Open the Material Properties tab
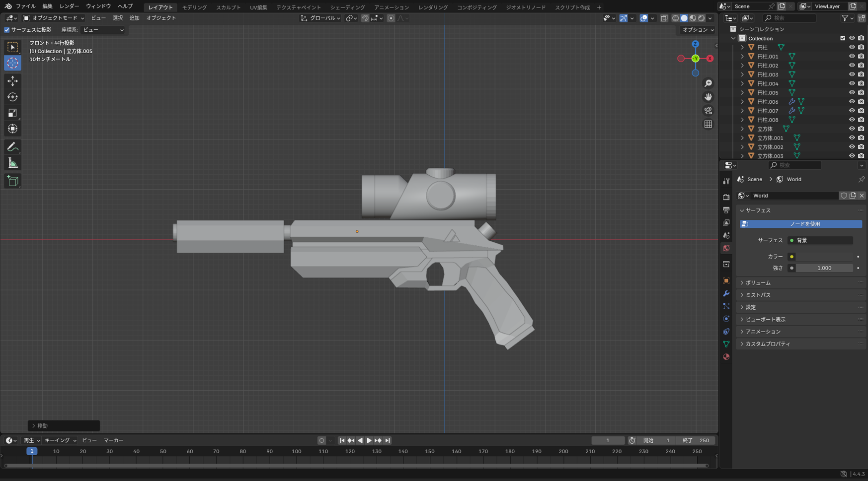 point(726,356)
